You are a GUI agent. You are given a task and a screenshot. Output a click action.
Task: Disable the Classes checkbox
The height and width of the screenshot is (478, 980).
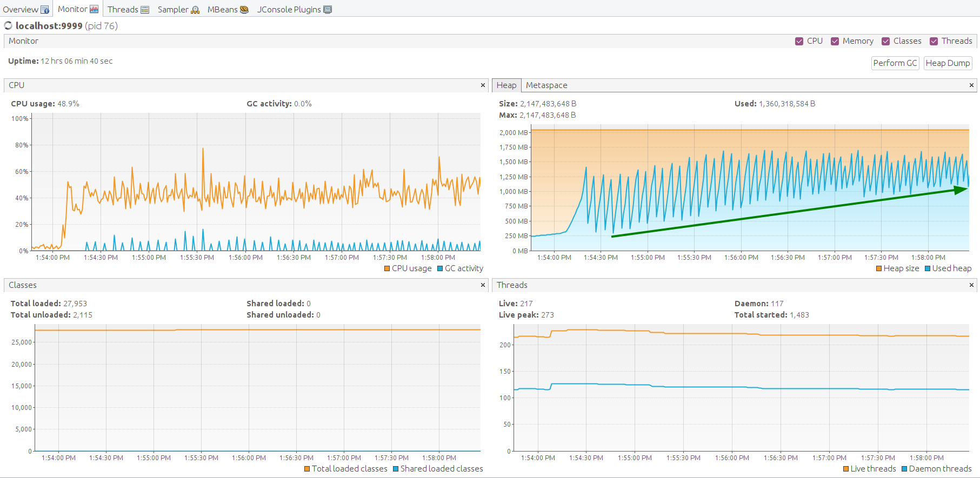tap(885, 42)
